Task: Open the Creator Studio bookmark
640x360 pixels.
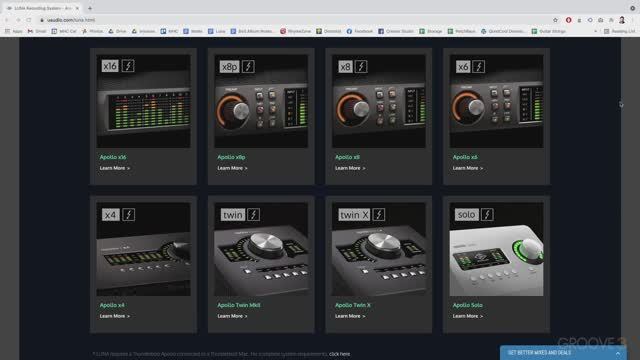Action: [396, 31]
